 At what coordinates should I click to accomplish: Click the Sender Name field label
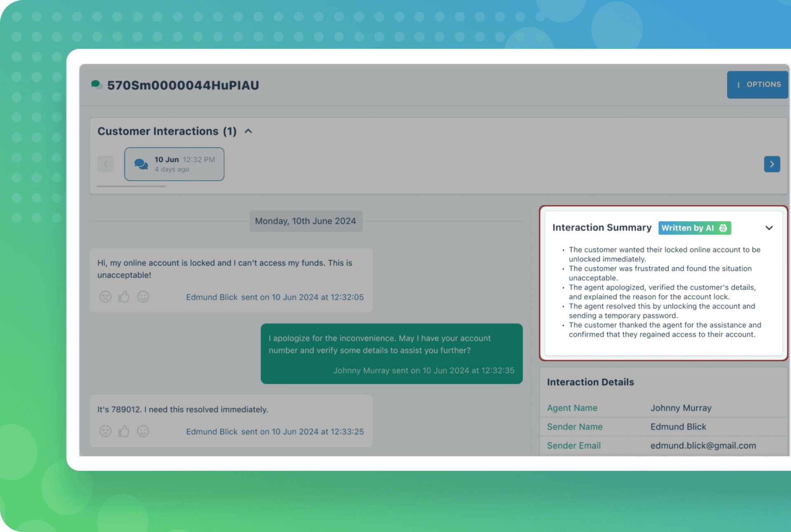tap(575, 427)
